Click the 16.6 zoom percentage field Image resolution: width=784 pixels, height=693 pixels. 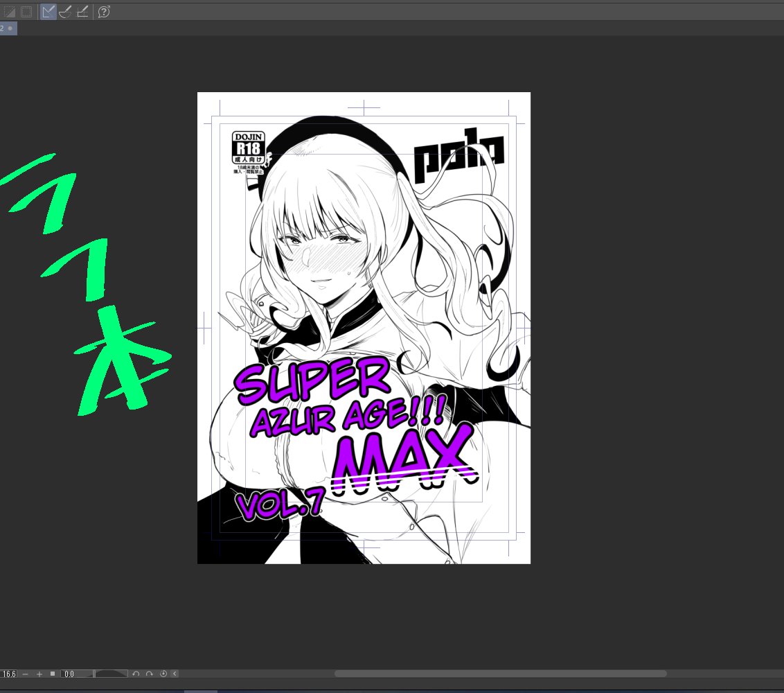pos(10,674)
